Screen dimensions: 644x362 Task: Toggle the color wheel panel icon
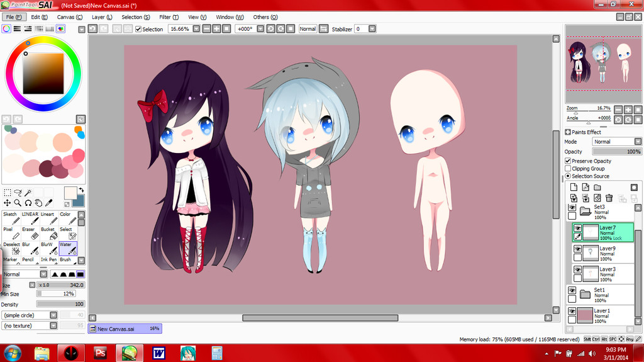(6, 28)
